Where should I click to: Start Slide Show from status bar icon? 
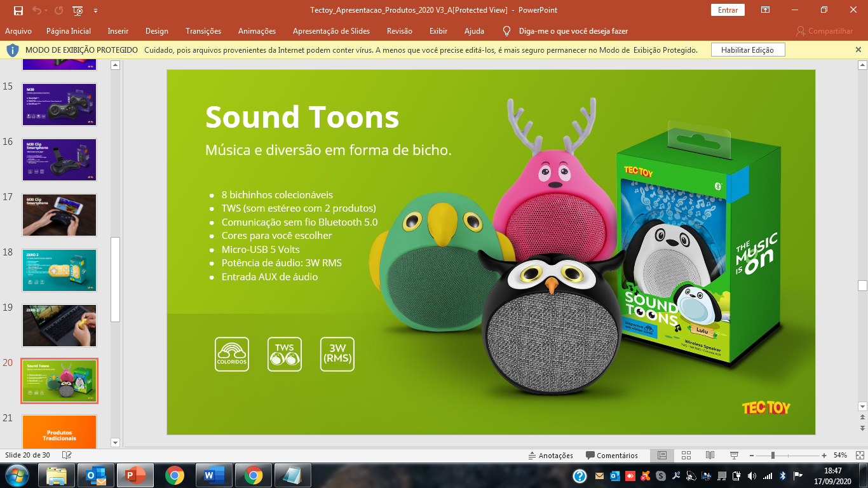pyautogui.click(x=734, y=456)
